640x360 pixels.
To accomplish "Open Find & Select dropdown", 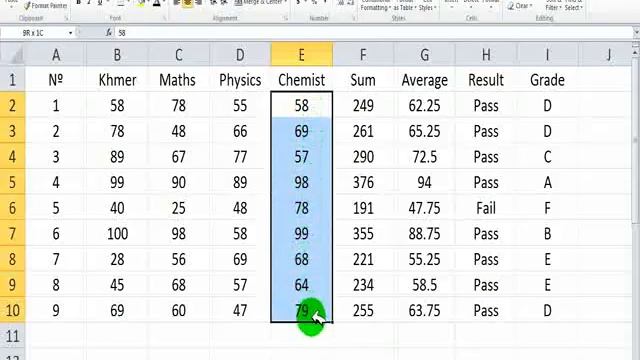I will (573, 6).
